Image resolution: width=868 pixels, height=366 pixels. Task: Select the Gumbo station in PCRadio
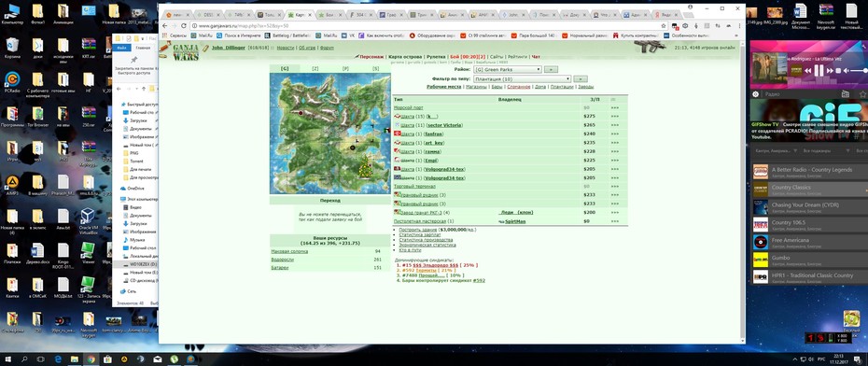coord(809,260)
